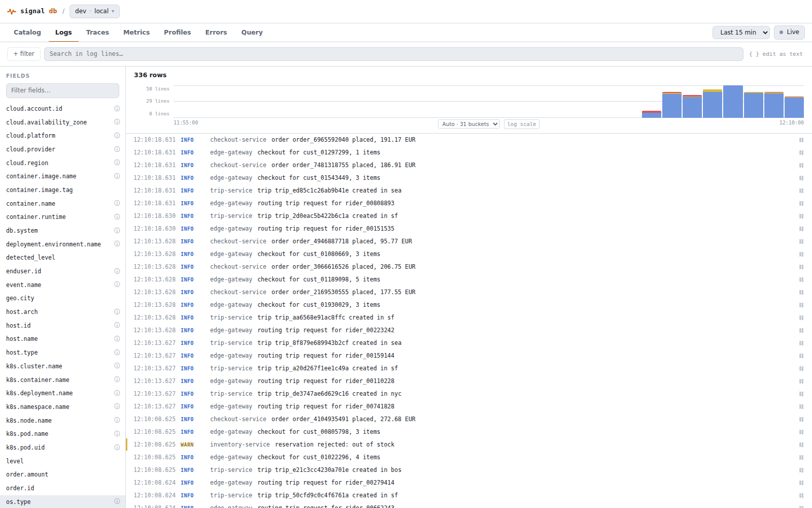Click row action icon for order_4104935491 line
Viewport: 812px width, 508px height.
(x=801, y=419)
